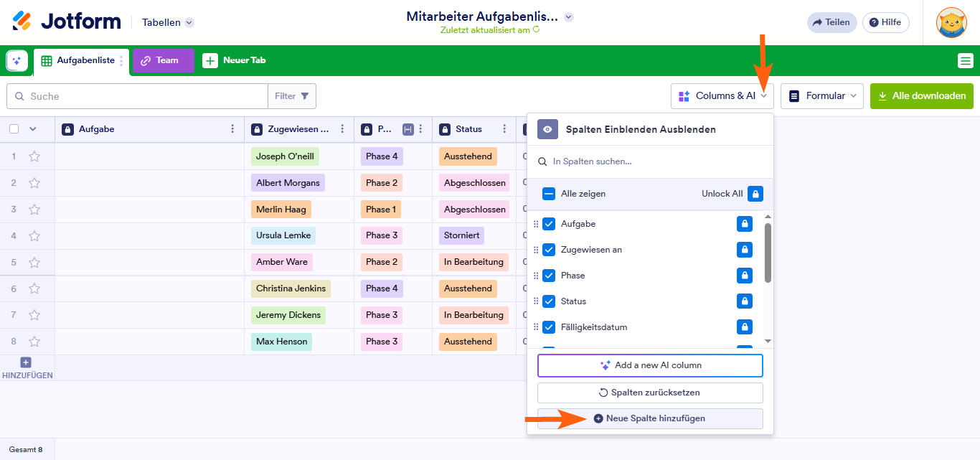Click the add row plus icon Hinzufügen
This screenshot has width=980, height=460.
coord(26,363)
